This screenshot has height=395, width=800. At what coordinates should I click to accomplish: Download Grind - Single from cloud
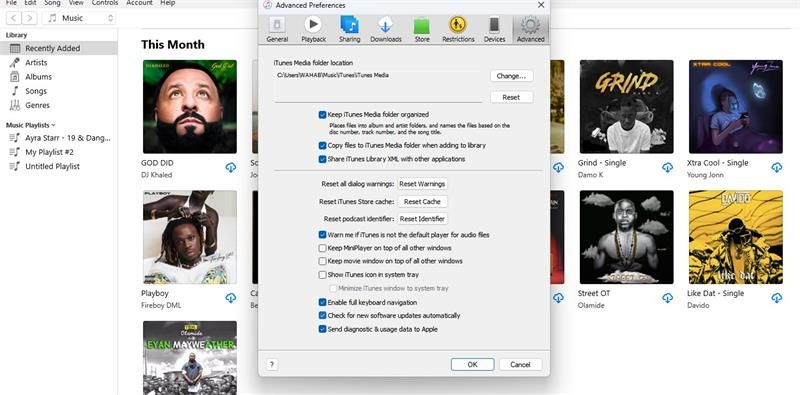667,167
